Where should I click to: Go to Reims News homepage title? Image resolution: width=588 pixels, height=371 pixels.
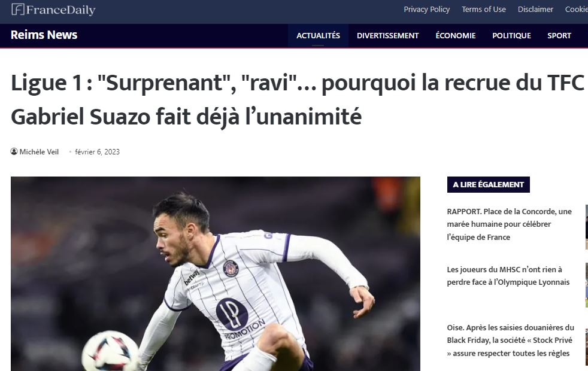44,35
